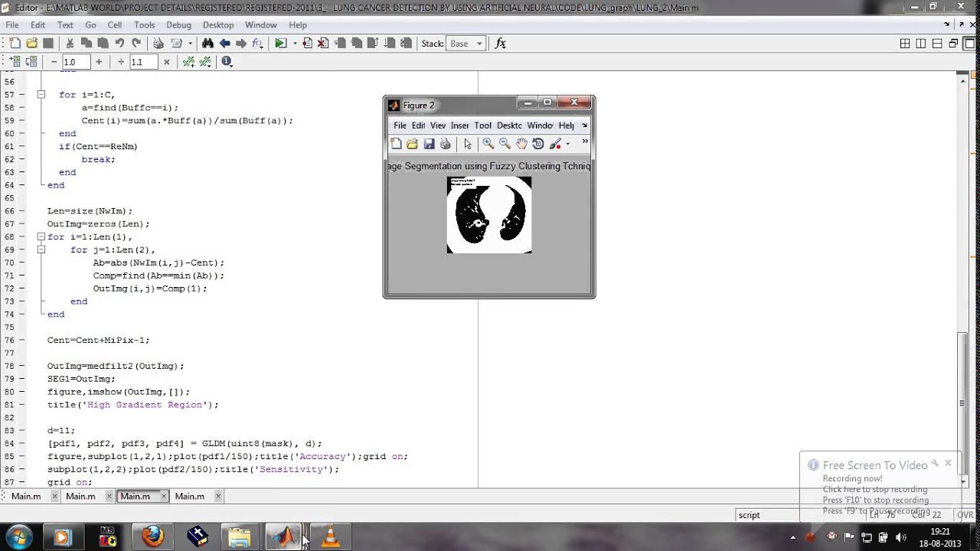Undo the last edit in Editor

(x=119, y=44)
